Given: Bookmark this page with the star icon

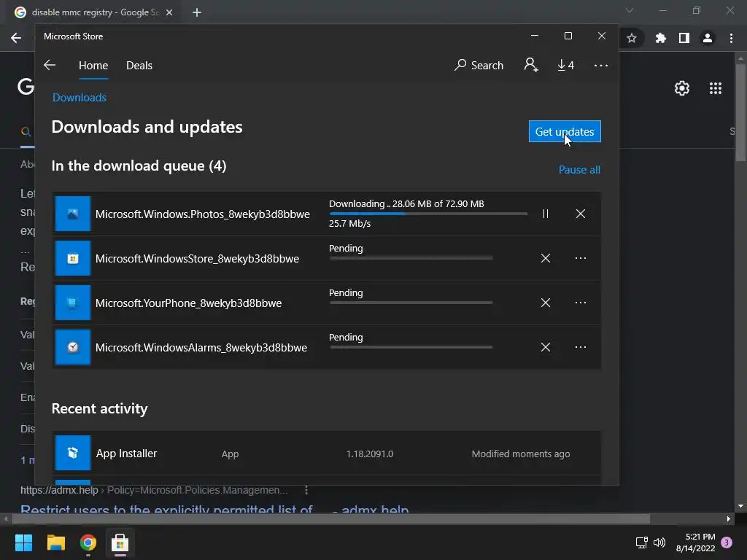Looking at the screenshot, I should click(x=632, y=38).
